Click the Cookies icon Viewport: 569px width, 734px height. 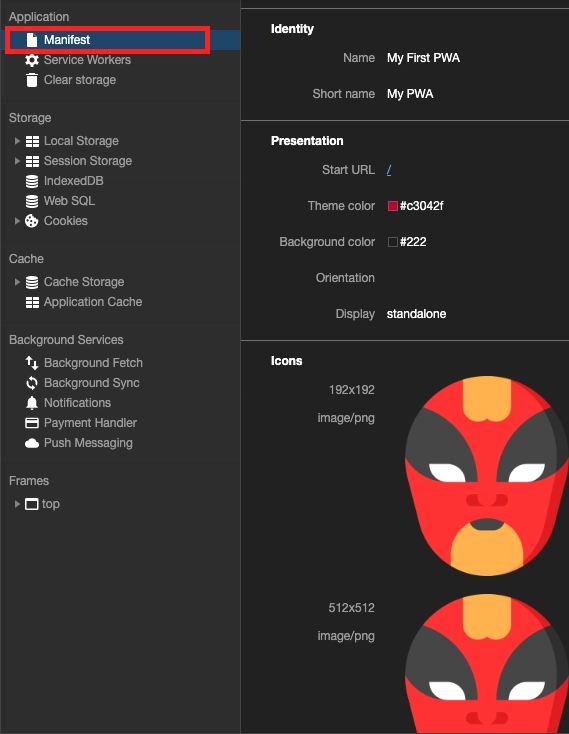(x=32, y=221)
